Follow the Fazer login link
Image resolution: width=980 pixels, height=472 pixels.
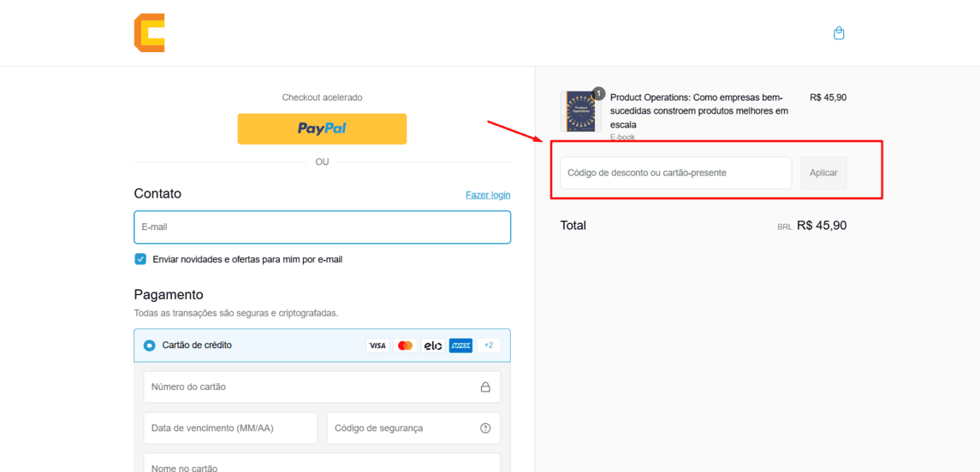pos(488,195)
